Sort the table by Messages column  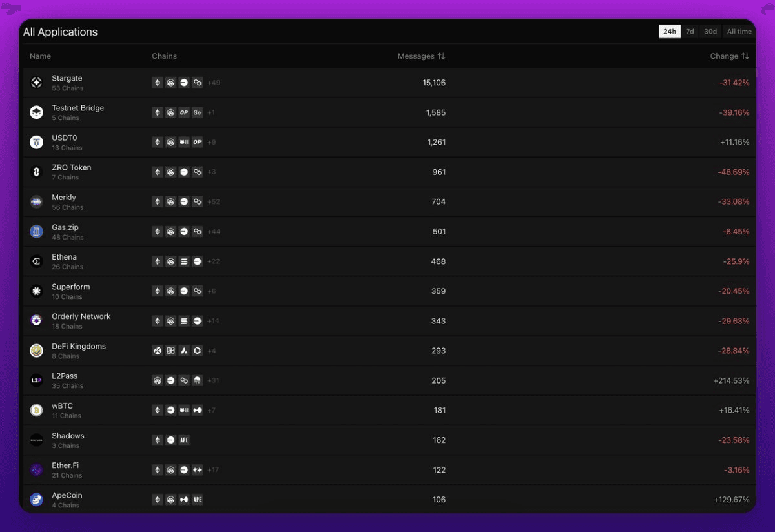(421, 56)
